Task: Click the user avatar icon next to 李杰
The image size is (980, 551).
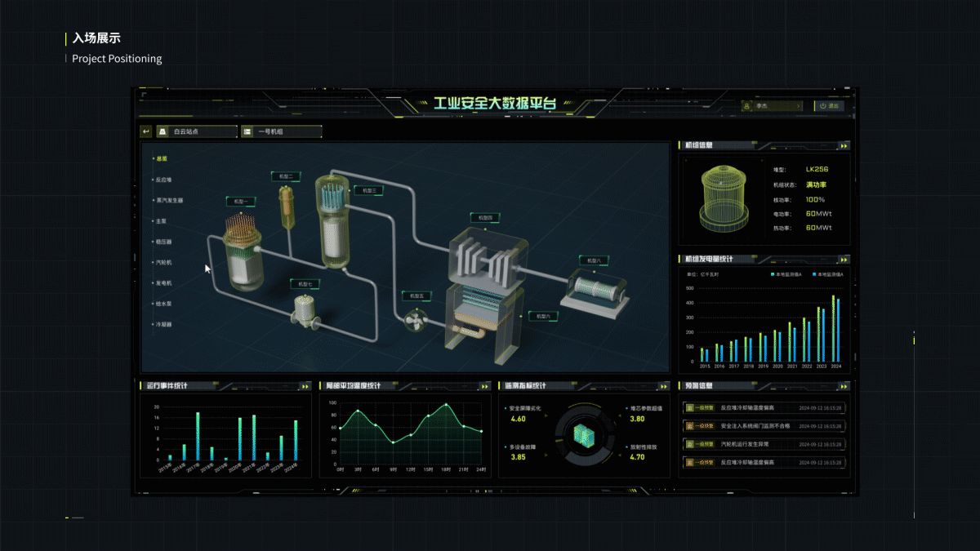Action: point(748,105)
